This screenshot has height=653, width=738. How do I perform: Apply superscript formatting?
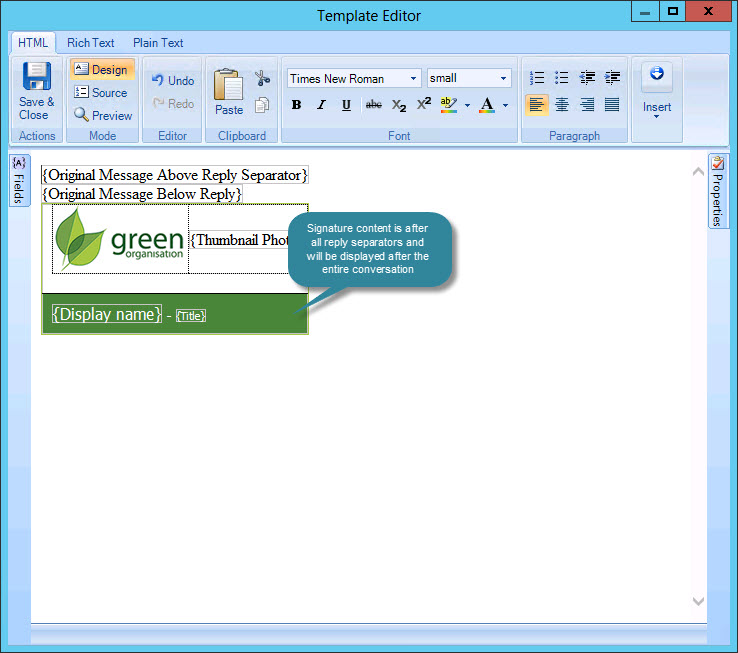424,104
